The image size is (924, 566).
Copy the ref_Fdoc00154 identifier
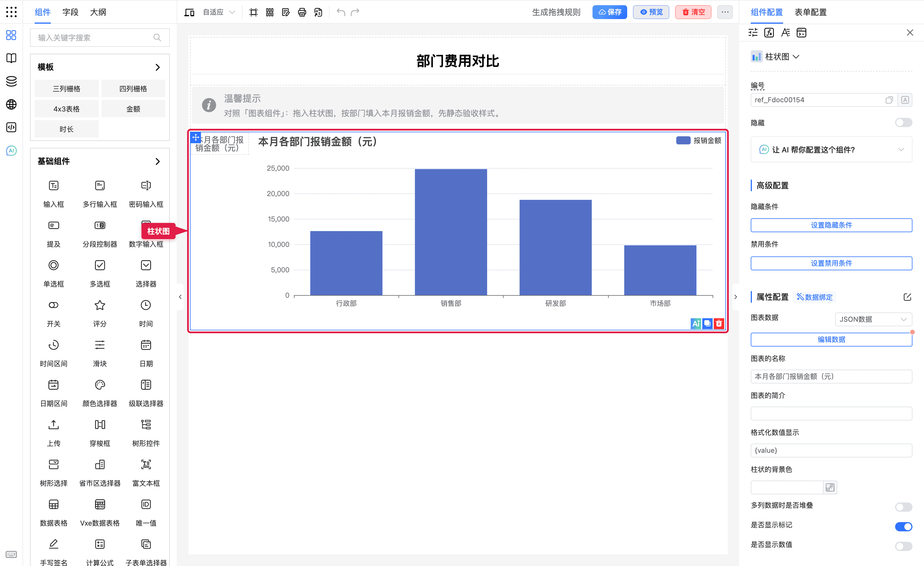(889, 100)
